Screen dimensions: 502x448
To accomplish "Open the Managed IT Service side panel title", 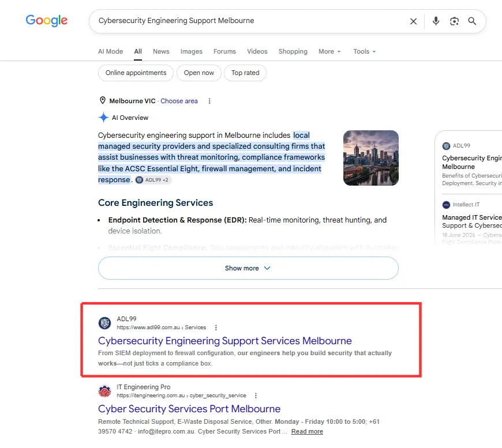I will (x=472, y=221).
